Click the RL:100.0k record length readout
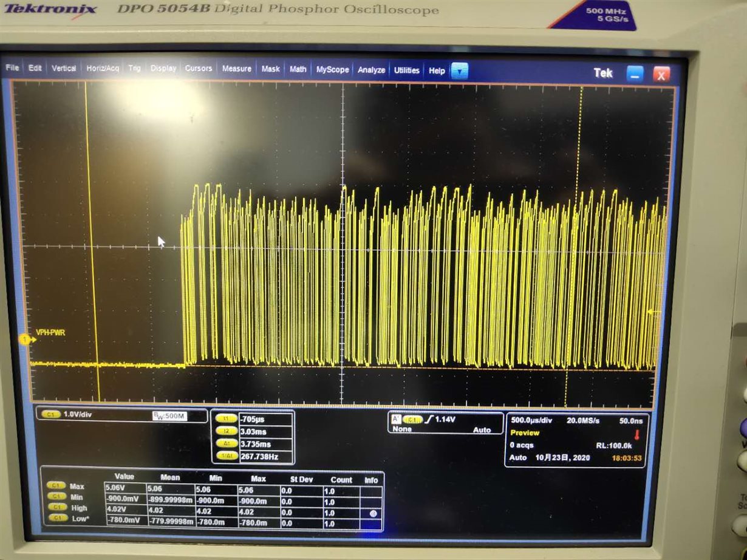The height and width of the screenshot is (560, 747). click(x=615, y=445)
